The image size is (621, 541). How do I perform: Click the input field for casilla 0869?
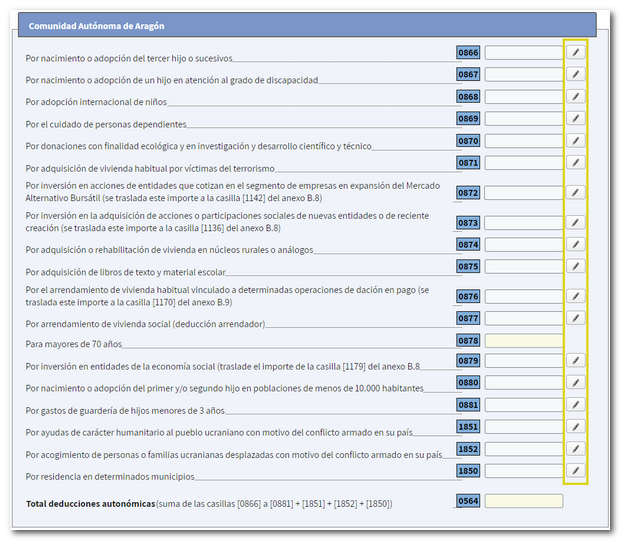[x=523, y=119]
